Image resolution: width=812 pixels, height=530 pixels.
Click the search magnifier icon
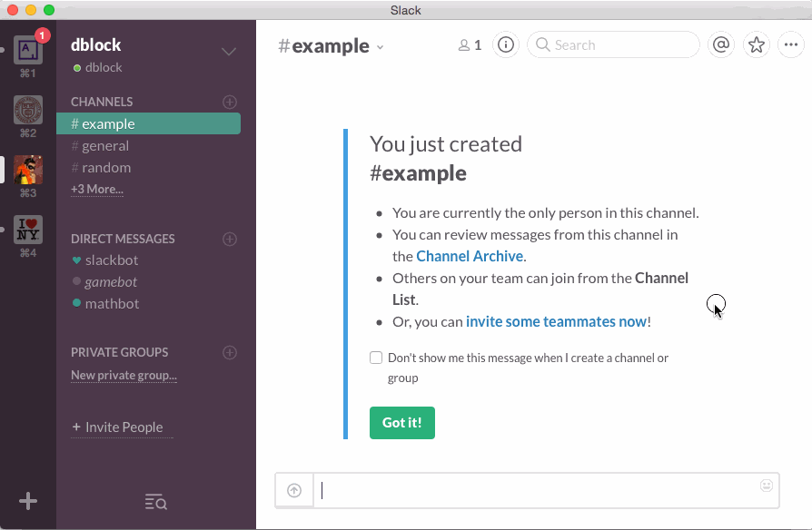543,44
